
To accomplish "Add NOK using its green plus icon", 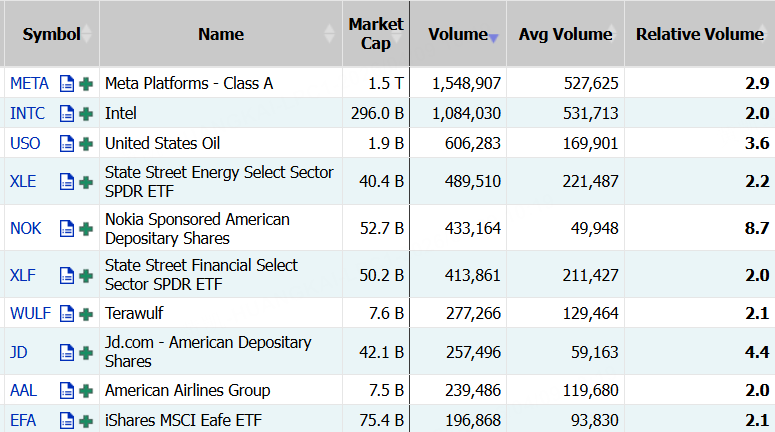I will 86,228.
